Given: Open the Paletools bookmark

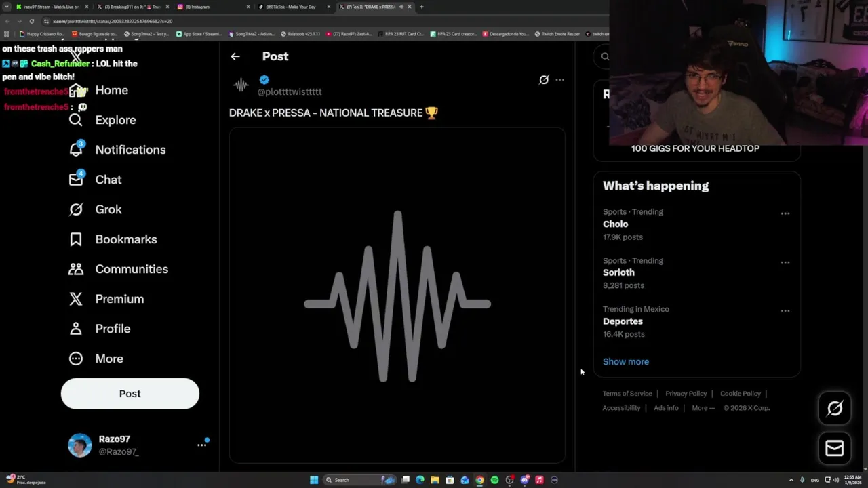Looking at the screenshot, I should click(300, 34).
